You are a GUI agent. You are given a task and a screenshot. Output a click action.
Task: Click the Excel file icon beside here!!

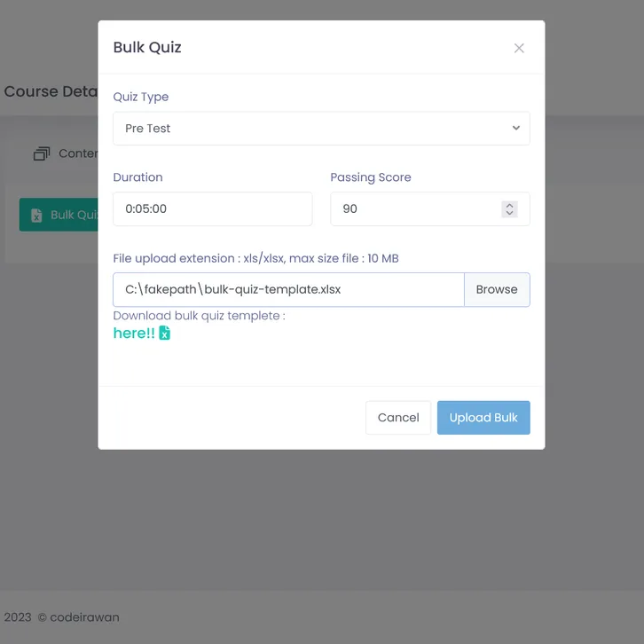click(164, 334)
